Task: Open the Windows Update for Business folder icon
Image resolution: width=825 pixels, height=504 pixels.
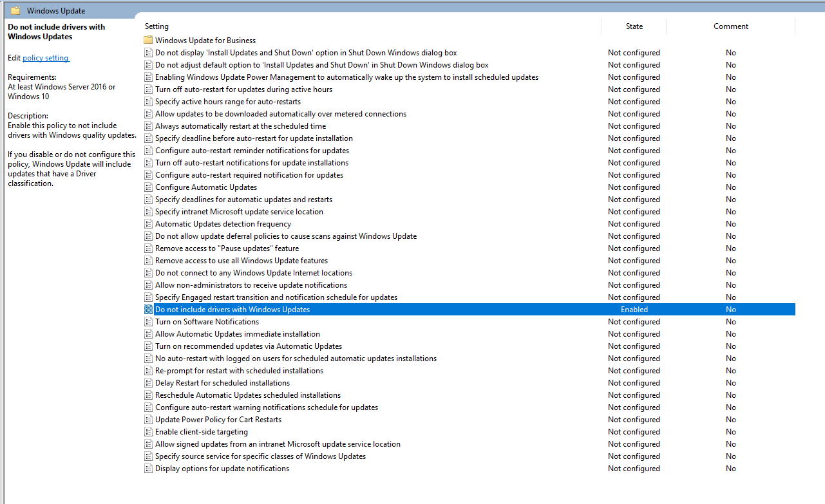Action: pos(148,41)
